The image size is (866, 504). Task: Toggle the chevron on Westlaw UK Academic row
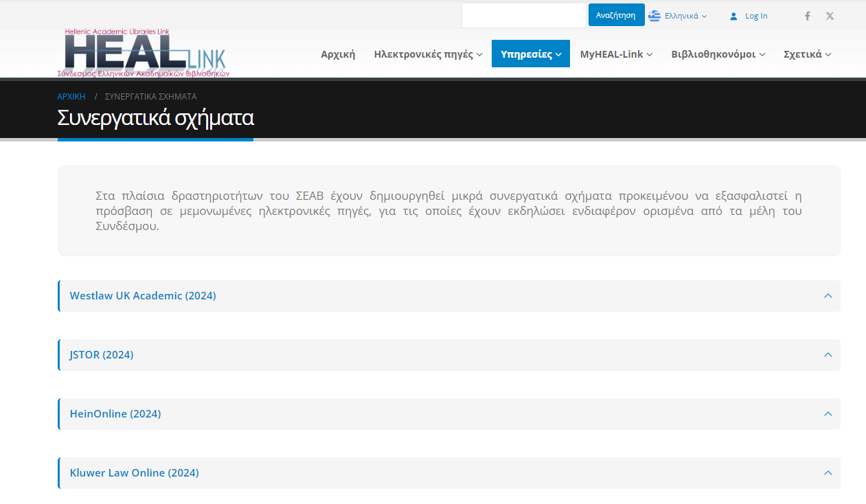pos(828,296)
